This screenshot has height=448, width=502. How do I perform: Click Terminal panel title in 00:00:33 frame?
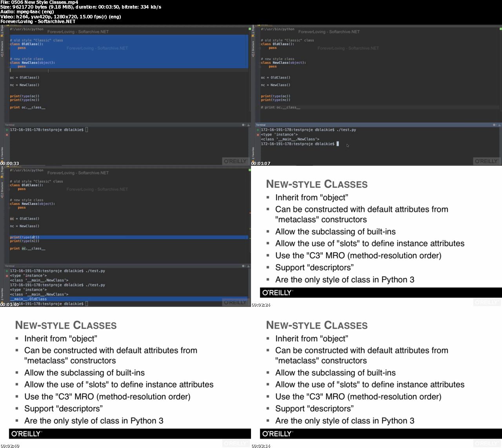pyautogui.click(x=10, y=125)
